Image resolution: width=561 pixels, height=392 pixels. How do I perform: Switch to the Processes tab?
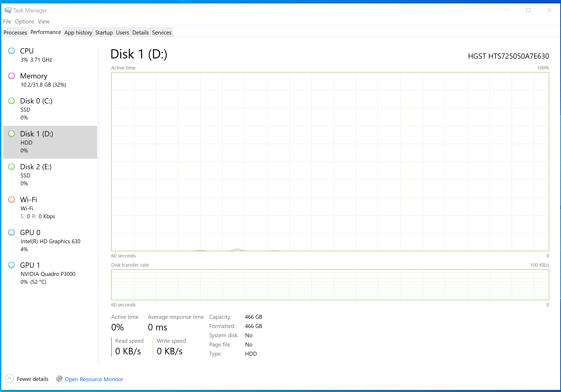click(x=15, y=32)
